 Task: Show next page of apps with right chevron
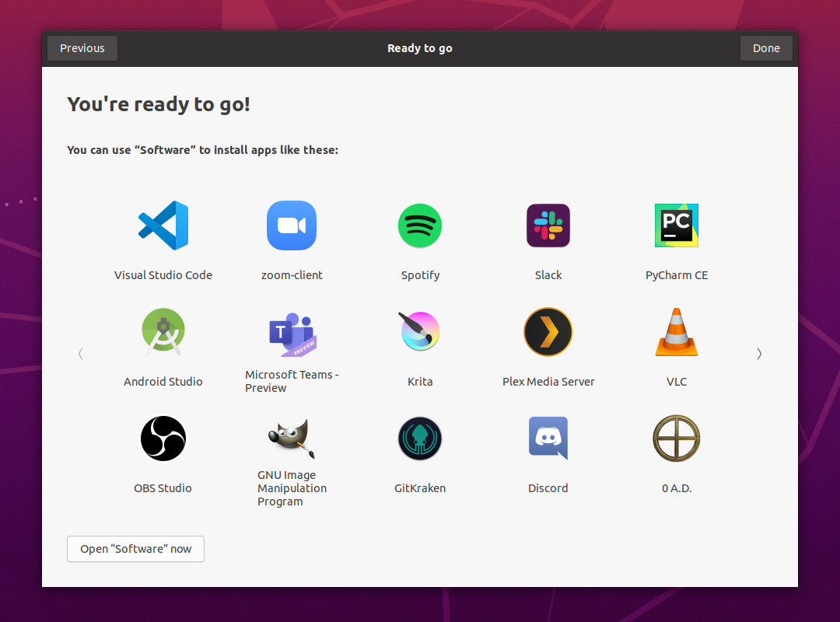[x=759, y=354]
